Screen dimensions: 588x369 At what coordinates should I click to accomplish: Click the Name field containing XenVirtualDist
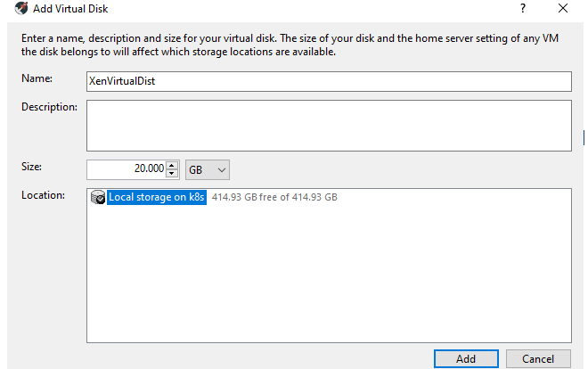tap(328, 81)
